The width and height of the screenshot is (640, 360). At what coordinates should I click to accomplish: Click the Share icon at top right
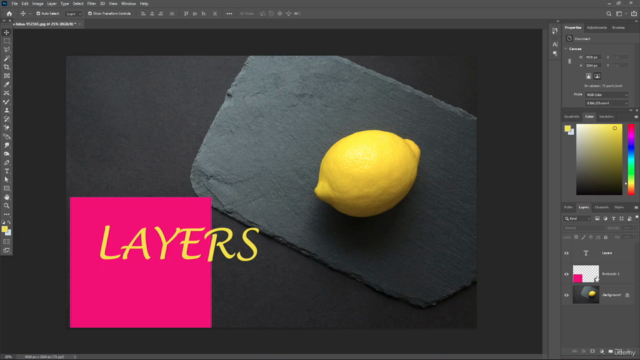(634, 13)
